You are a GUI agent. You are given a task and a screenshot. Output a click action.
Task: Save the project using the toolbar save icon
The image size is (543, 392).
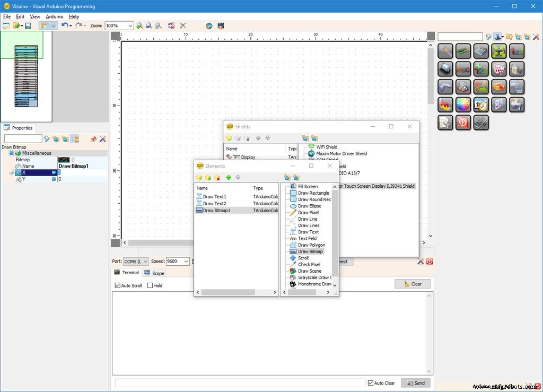click(x=28, y=25)
